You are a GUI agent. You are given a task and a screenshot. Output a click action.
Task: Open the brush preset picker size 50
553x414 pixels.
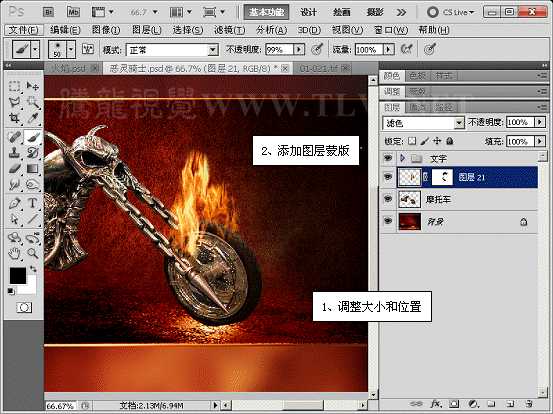pyautogui.click(x=71, y=49)
